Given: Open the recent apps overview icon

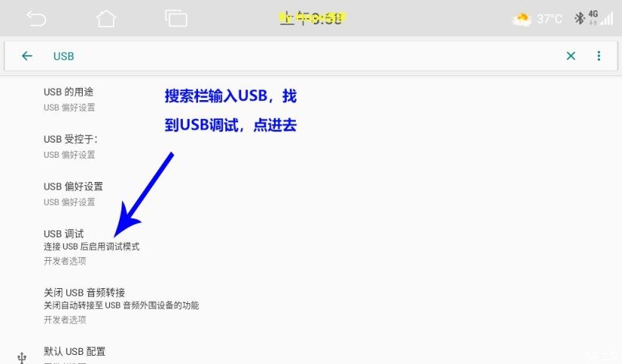Looking at the screenshot, I should coord(176,18).
